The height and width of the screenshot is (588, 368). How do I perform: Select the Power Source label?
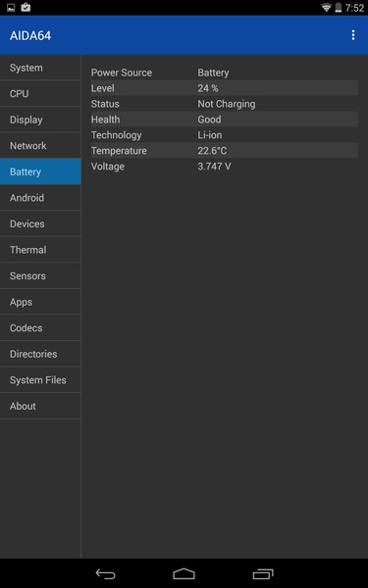(122, 73)
